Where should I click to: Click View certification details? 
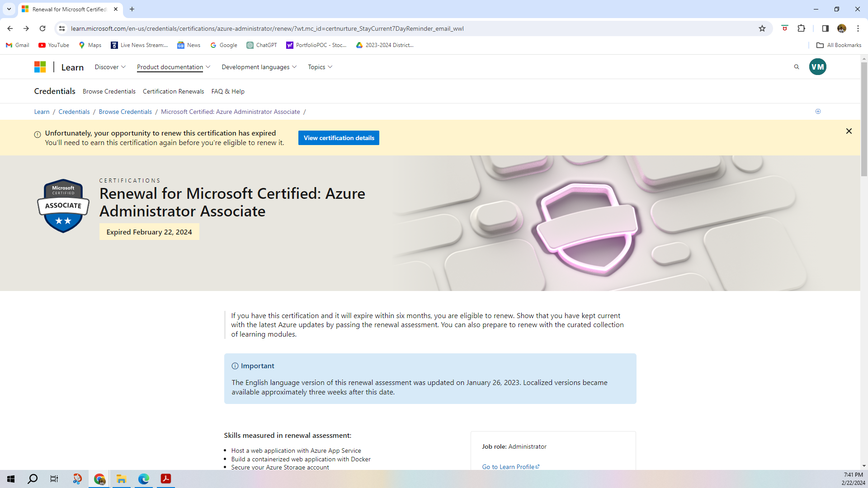point(339,137)
